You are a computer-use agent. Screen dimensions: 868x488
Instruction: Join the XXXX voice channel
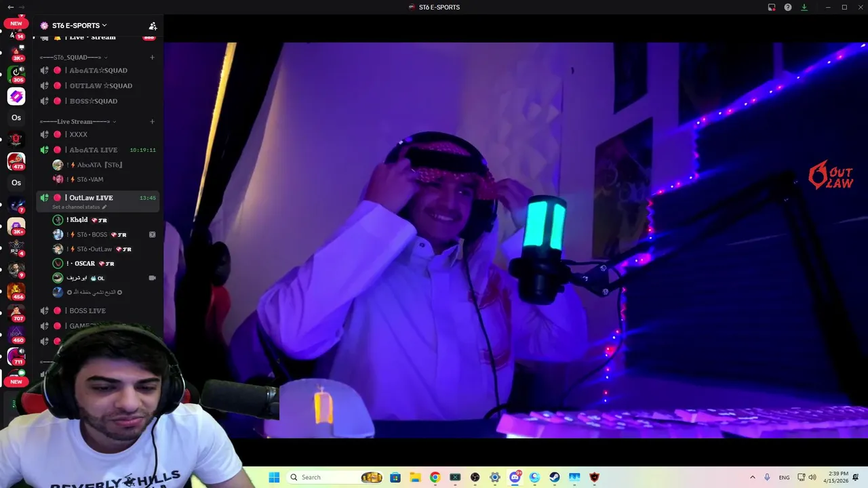pos(98,134)
